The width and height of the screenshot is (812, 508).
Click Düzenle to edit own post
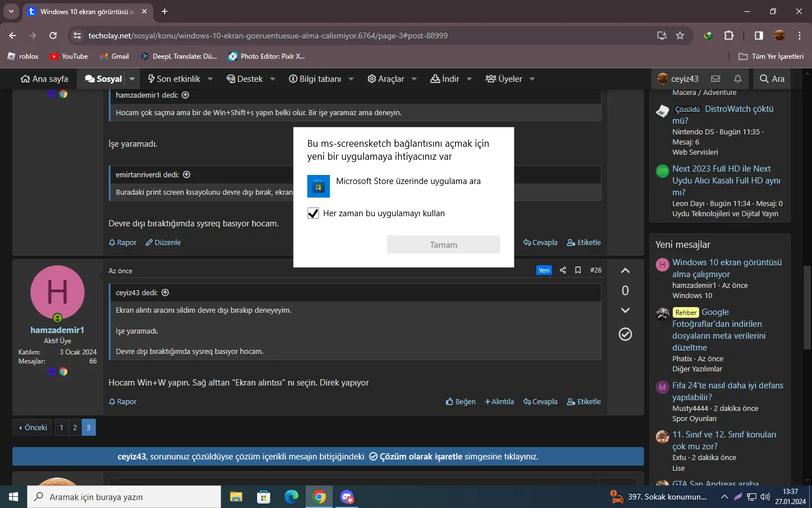coord(163,243)
